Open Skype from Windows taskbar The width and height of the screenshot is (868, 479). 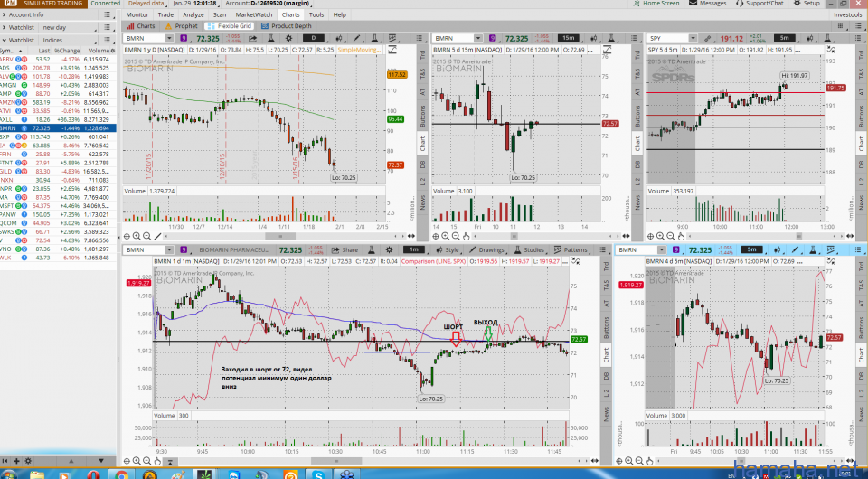pyautogui.click(x=318, y=474)
